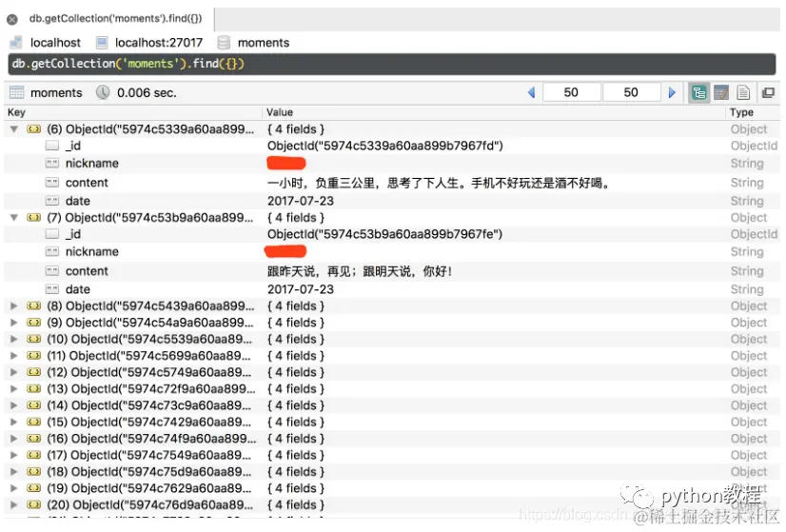The height and width of the screenshot is (532, 786).
Task: Edit the skip value field showing 50
Action: 572,92
